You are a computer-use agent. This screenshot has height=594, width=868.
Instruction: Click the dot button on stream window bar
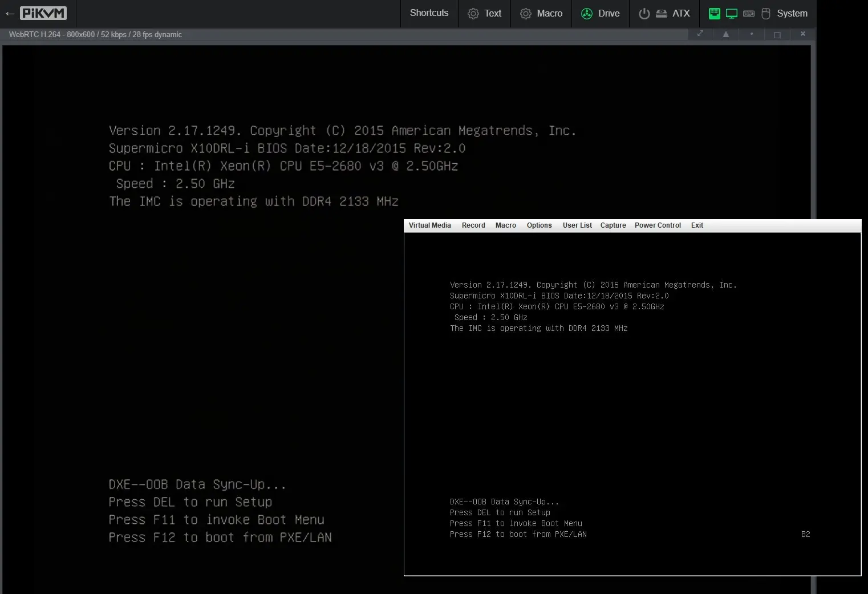click(752, 34)
